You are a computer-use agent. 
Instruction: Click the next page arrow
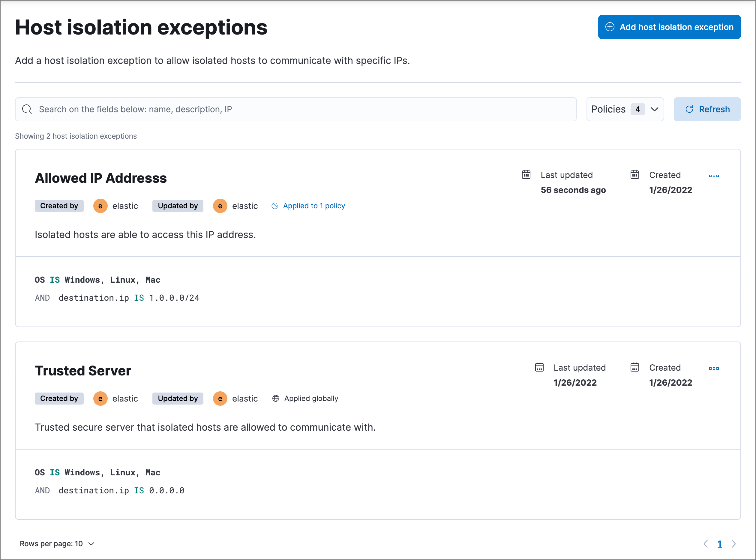click(734, 543)
